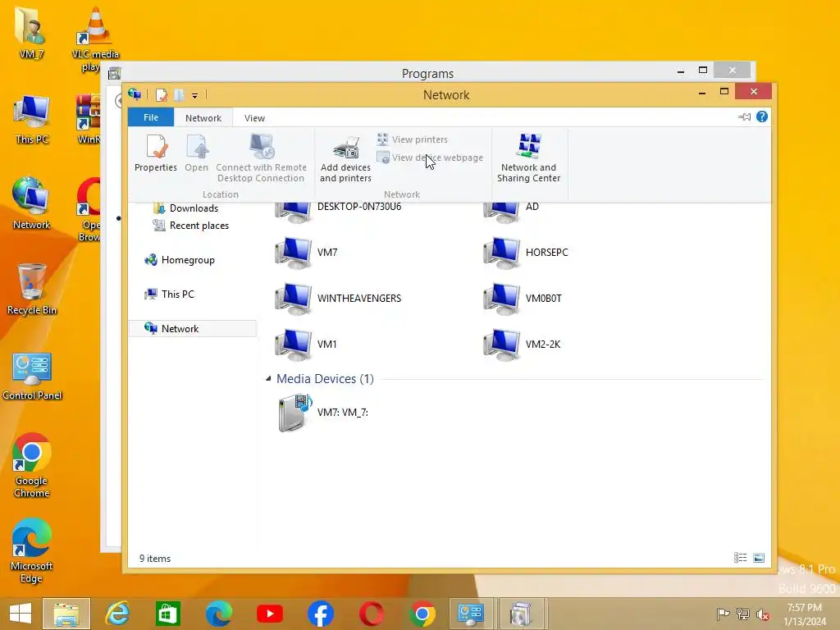Image resolution: width=840 pixels, height=630 pixels.
Task: Open Action Center flag tray icon
Action: tap(724, 614)
